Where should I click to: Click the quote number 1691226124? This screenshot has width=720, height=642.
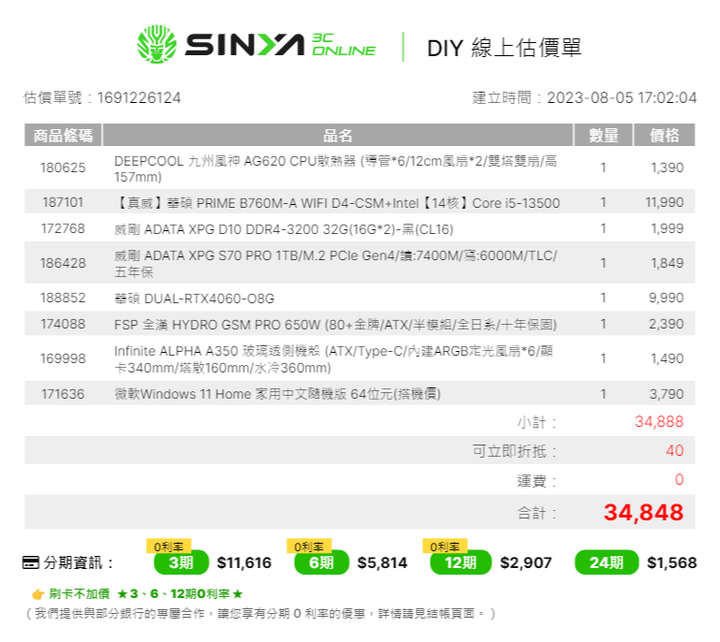(x=139, y=98)
